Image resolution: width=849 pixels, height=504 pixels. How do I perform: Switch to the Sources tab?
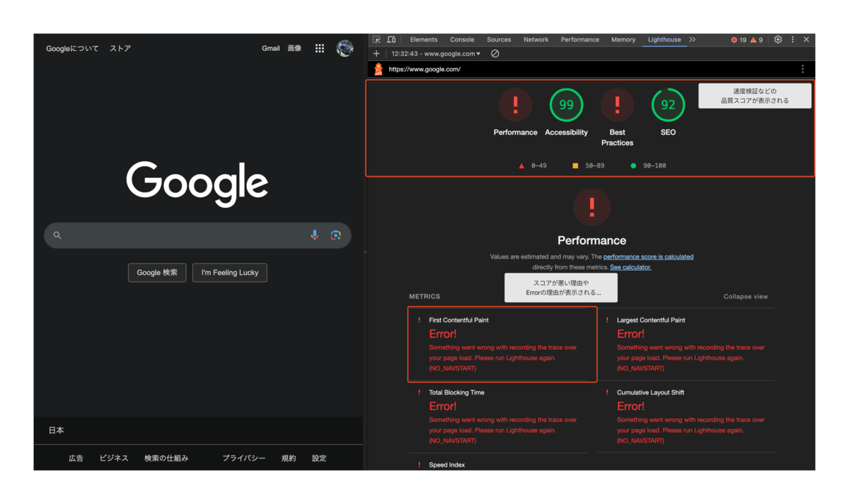[x=499, y=40]
